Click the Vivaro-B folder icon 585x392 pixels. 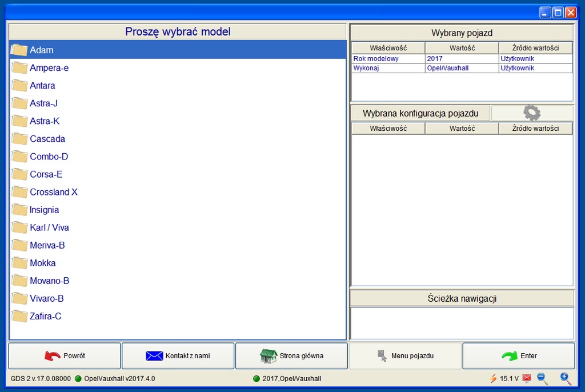[x=19, y=298]
